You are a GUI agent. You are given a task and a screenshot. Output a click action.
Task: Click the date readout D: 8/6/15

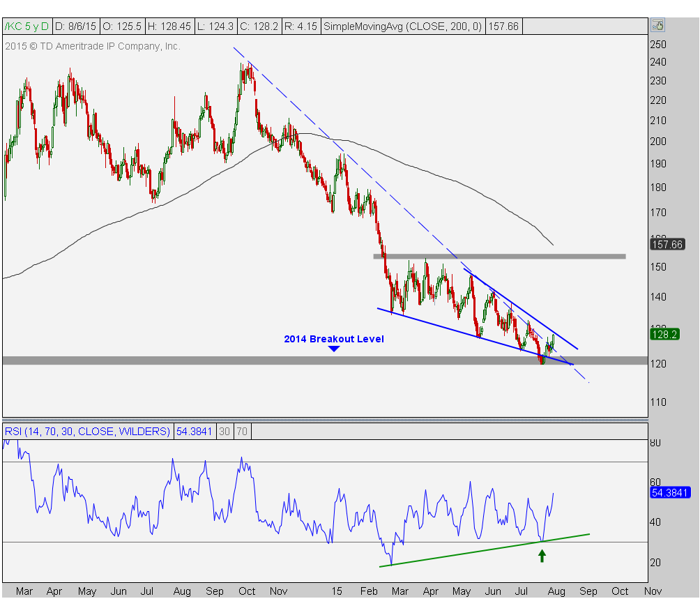tap(75, 26)
